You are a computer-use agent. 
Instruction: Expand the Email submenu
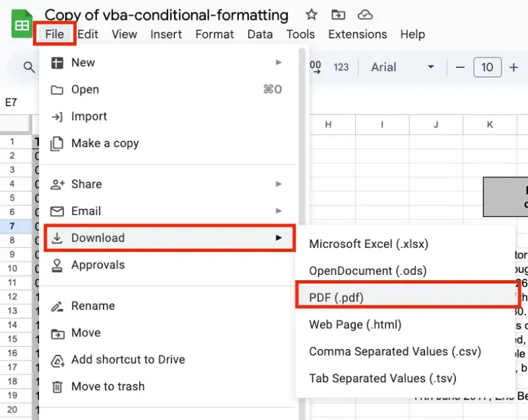[x=169, y=211]
